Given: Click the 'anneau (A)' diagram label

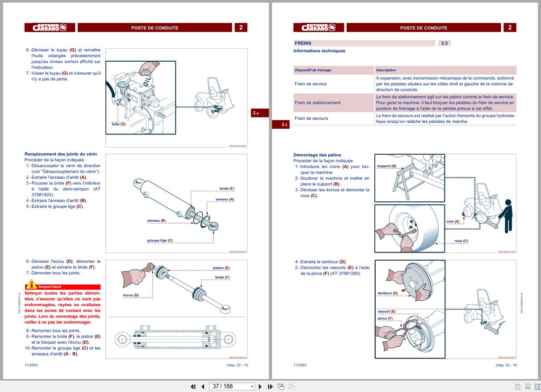Looking at the screenshot, I should coord(225,199).
